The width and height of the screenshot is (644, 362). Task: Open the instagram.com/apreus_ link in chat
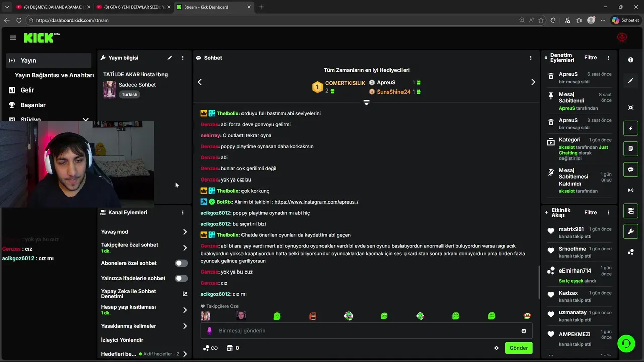316,202
